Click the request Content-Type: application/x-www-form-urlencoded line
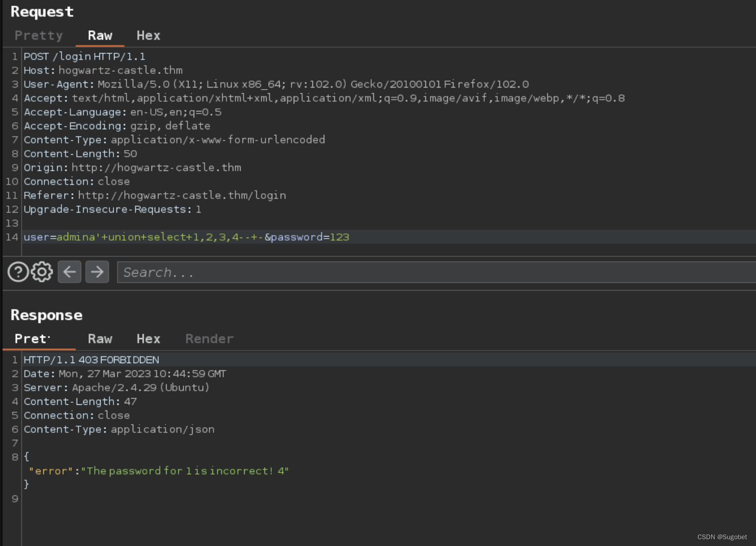The height and width of the screenshot is (546, 756). pyautogui.click(x=174, y=140)
